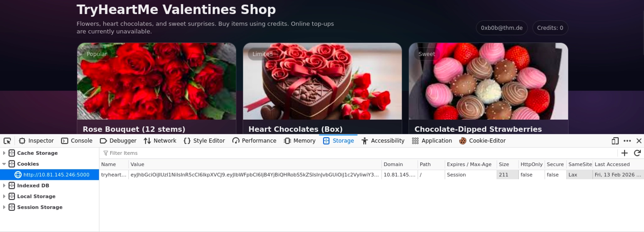This screenshot has height=232, width=644.
Task: Focus the Filter Items field
Action: tap(358, 153)
